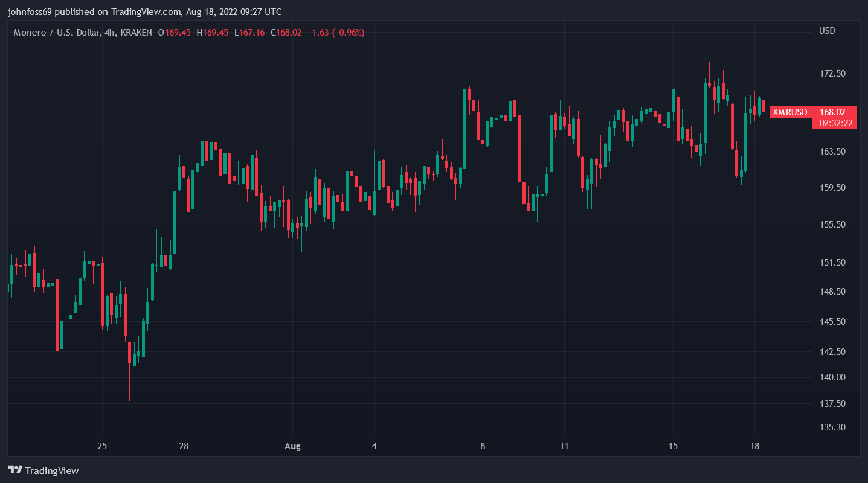Click the change value −1.63 (−0.96%)
Image resolution: width=868 pixels, height=483 pixels.
click(x=336, y=33)
